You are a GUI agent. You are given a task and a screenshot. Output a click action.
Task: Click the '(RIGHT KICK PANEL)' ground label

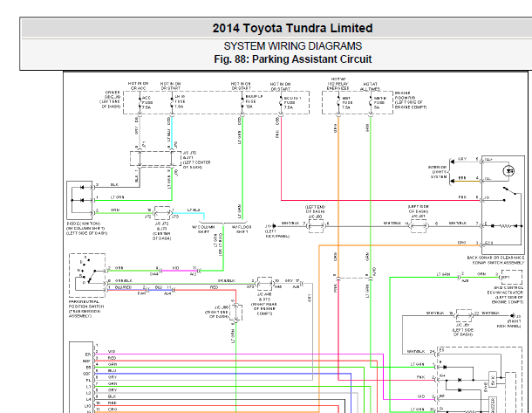[508, 323]
